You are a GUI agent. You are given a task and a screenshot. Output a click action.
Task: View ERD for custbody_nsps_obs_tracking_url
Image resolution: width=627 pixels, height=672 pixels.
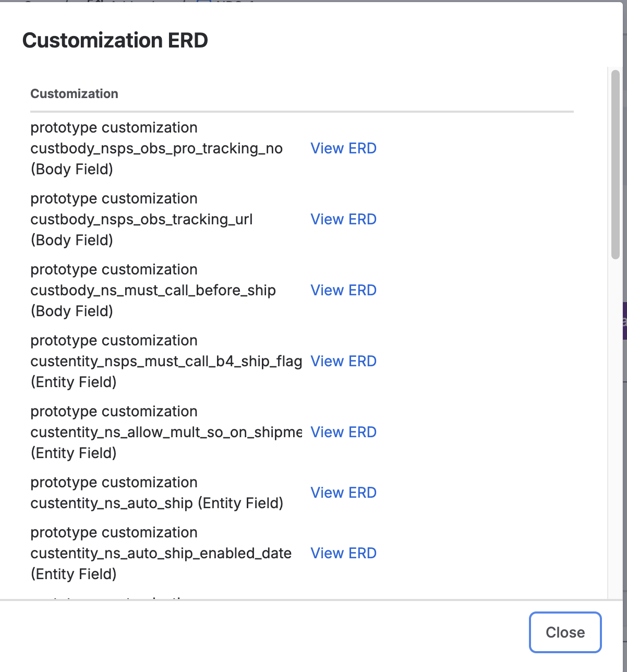pyautogui.click(x=343, y=219)
